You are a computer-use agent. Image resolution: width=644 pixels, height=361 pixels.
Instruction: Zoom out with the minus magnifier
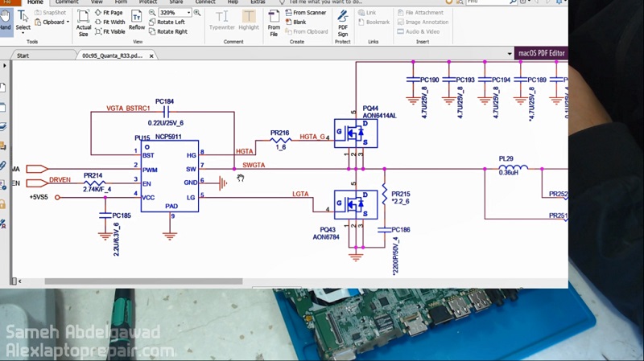[152, 13]
